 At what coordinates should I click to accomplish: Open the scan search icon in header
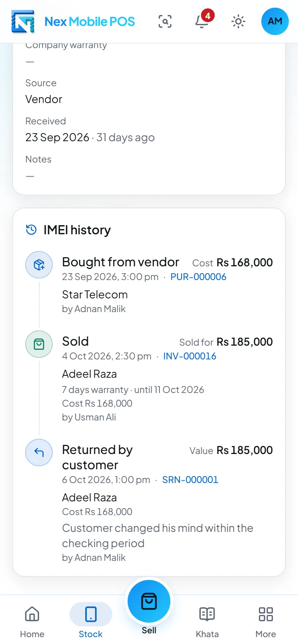pos(165,21)
